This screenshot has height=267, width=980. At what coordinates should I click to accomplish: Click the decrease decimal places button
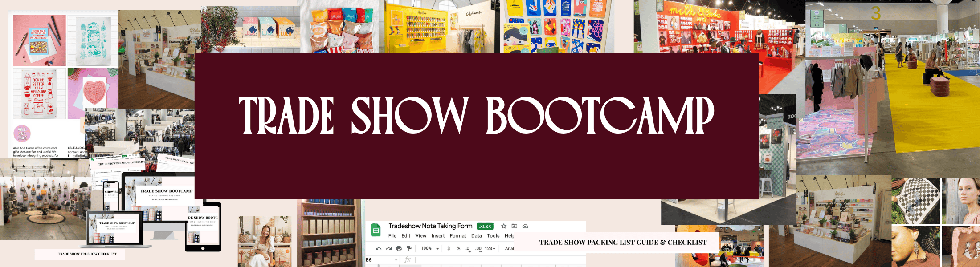468,249
